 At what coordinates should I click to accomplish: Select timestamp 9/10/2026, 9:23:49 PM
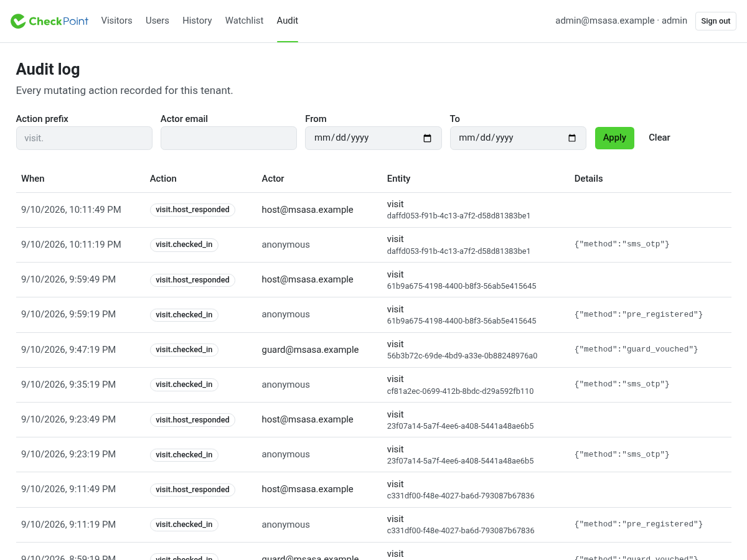coord(68,419)
